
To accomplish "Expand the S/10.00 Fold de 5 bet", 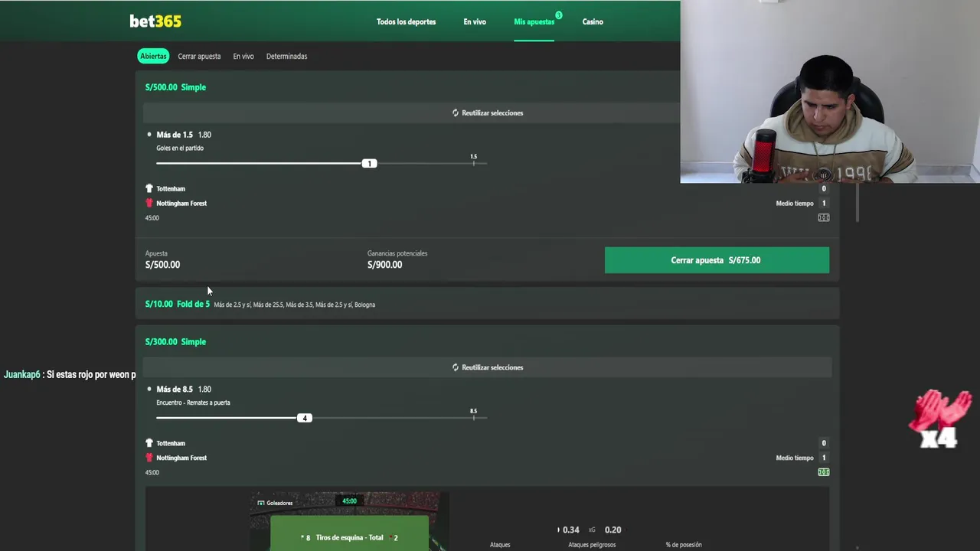I will (487, 304).
